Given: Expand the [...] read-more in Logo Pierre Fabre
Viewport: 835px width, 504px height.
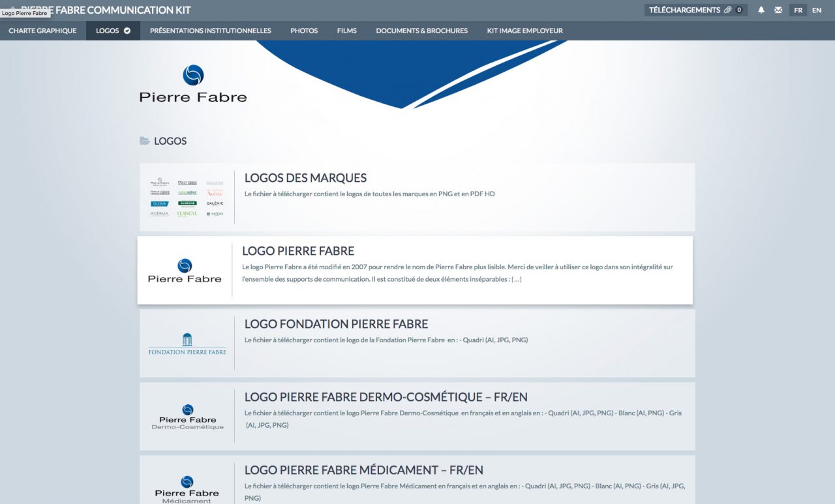Looking at the screenshot, I should 516,280.
